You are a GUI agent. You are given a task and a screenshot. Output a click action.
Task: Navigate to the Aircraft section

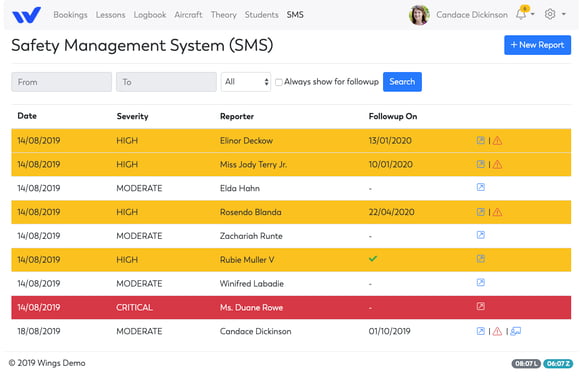[188, 15]
